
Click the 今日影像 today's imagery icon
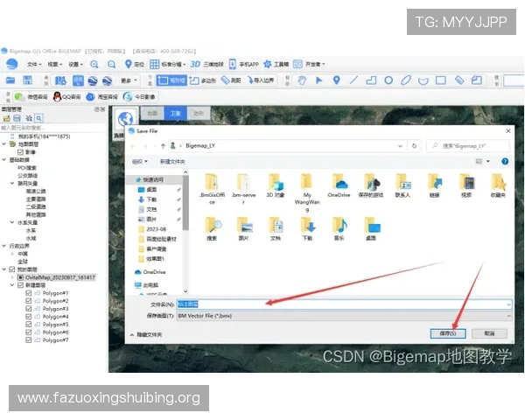pyautogui.click(x=140, y=96)
